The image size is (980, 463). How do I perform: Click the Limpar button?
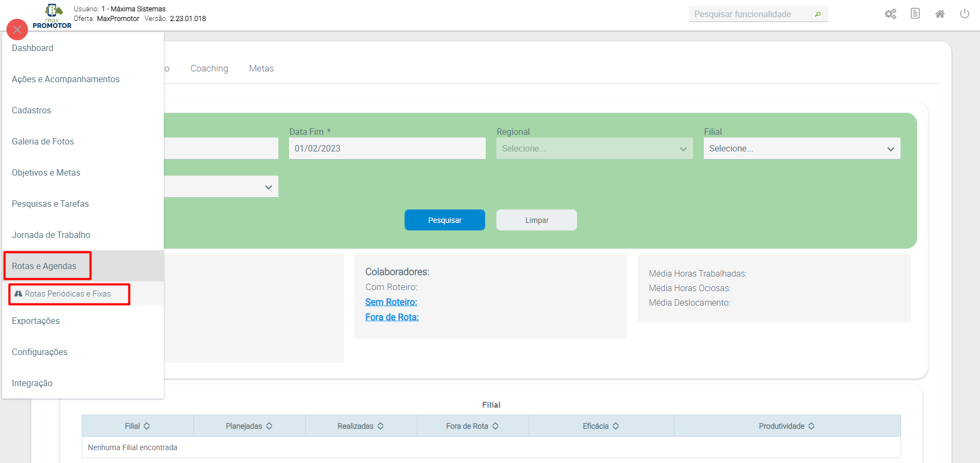[536, 220]
